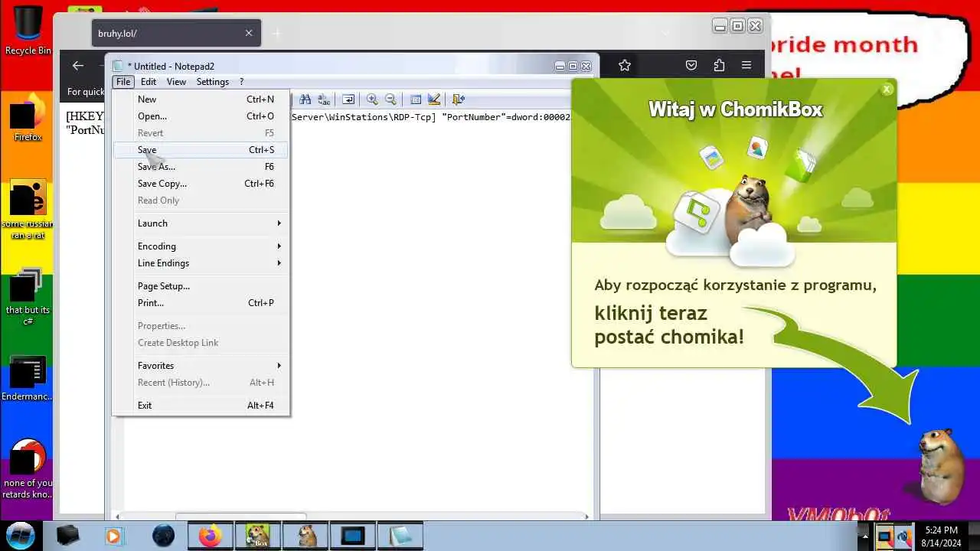980x551 pixels.
Task: Open the Firefox desktop shortcut
Action: pos(28,118)
